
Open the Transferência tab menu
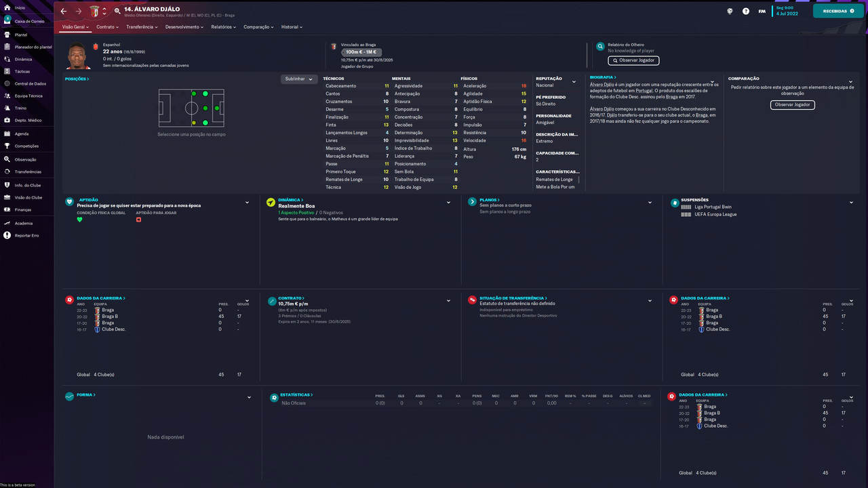[x=142, y=27]
